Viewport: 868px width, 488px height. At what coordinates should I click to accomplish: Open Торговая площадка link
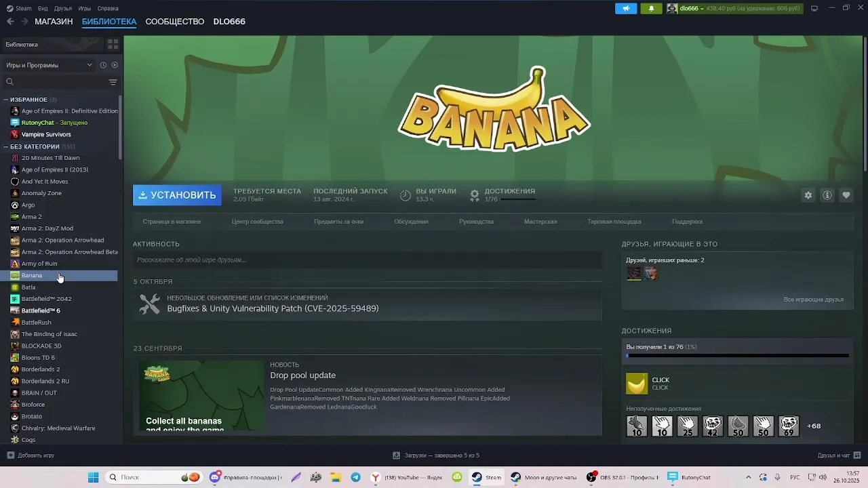pyautogui.click(x=614, y=222)
